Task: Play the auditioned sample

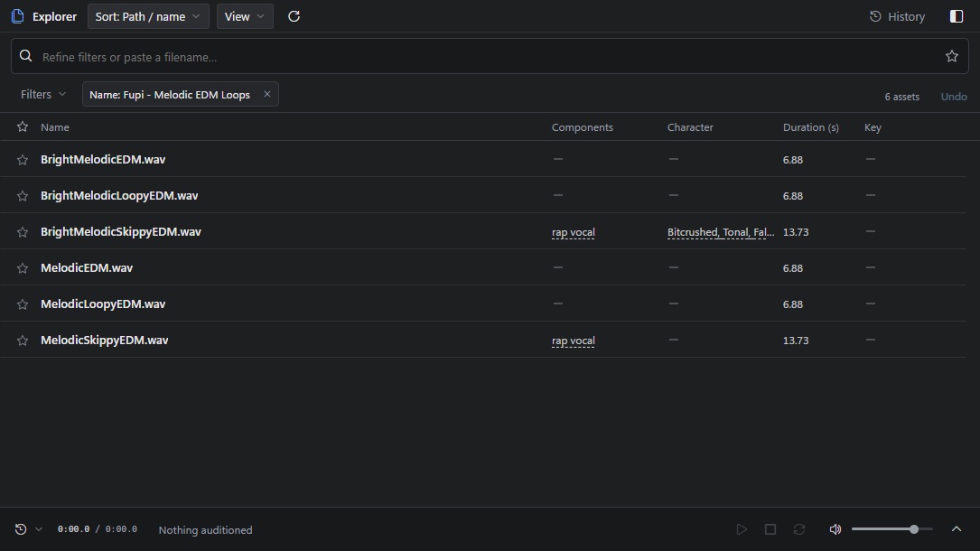Action: pyautogui.click(x=742, y=529)
